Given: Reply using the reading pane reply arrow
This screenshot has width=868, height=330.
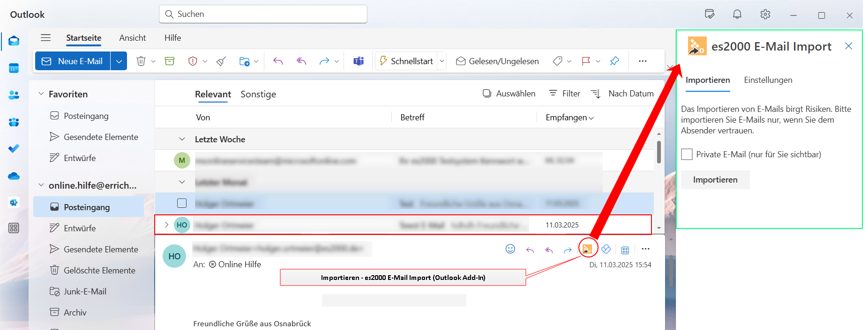Looking at the screenshot, I should 530,250.
